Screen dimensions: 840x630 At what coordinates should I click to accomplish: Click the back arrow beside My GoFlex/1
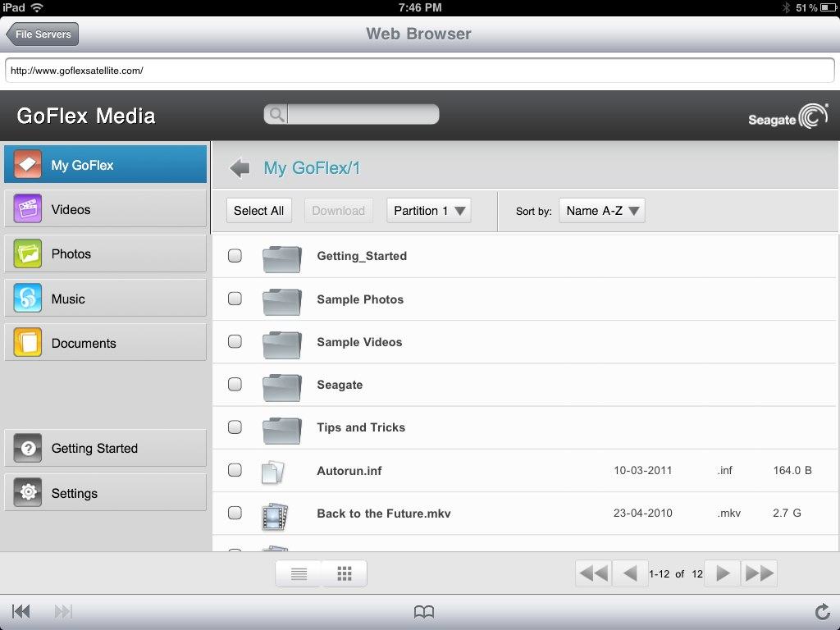[240, 168]
